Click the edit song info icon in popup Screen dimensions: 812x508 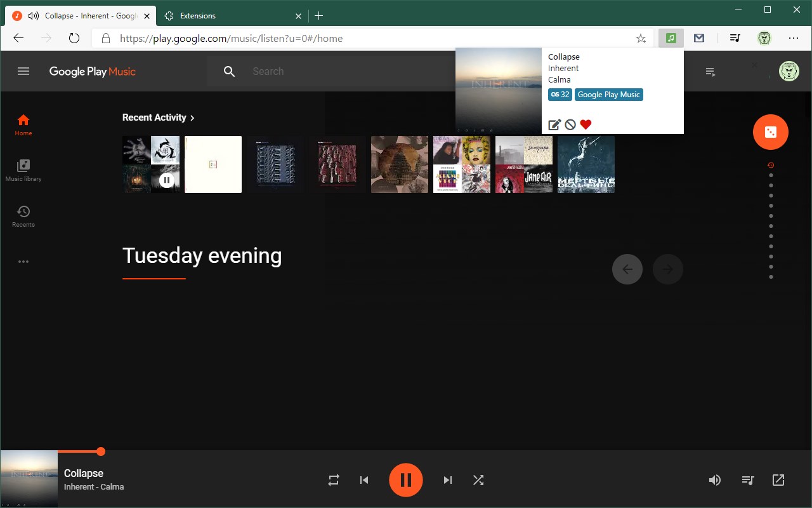[x=554, y=124]
